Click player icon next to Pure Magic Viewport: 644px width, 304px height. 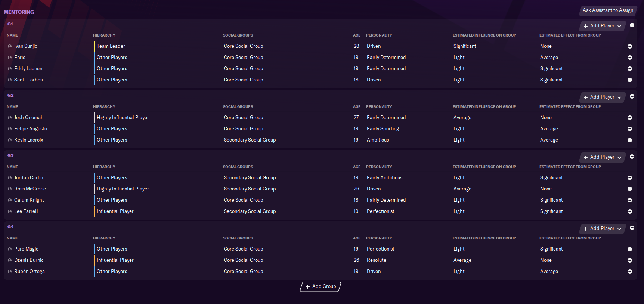tap(10, 249)
